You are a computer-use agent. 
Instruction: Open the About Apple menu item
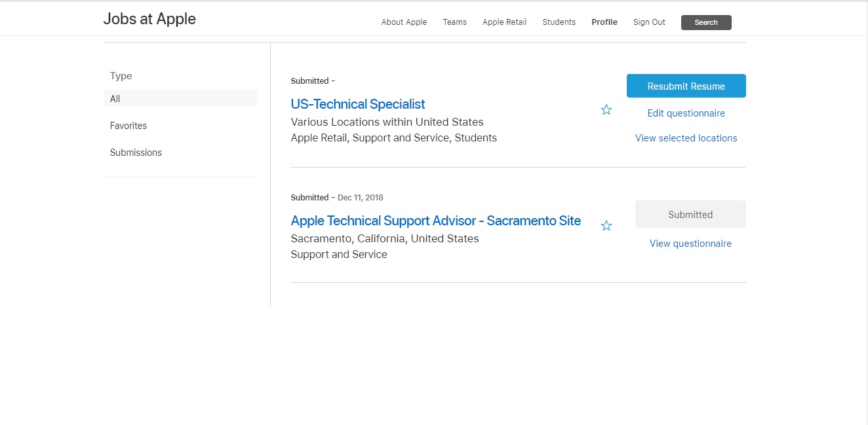(404, 22)
